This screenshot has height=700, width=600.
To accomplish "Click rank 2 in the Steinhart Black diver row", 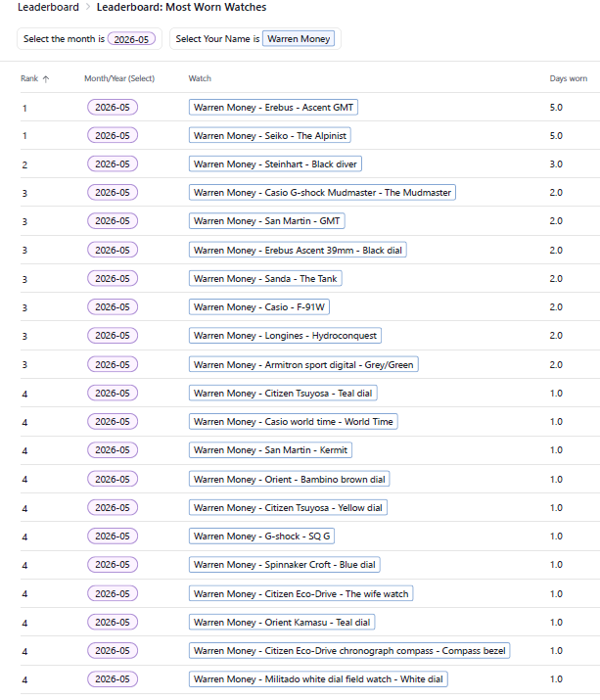I will 24,164.
